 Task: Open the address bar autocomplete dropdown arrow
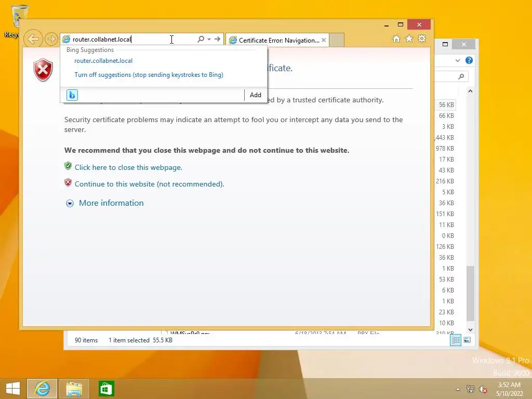pos(209,39)
